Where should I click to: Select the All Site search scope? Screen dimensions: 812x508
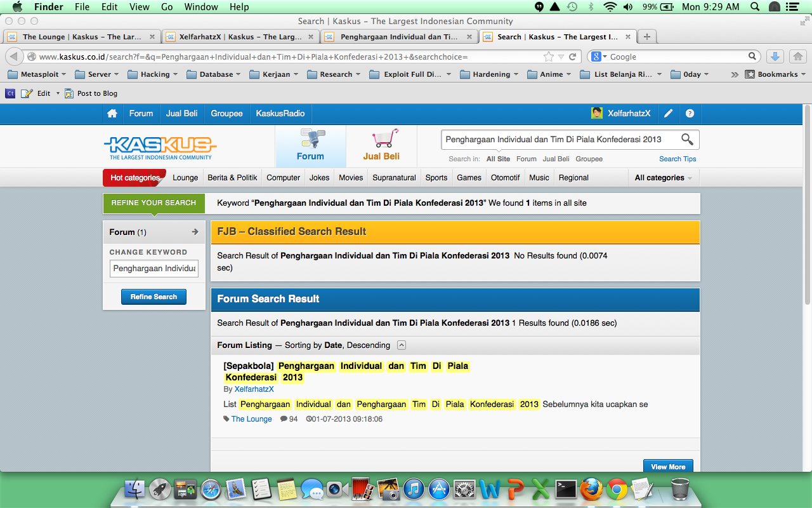pos(498,159)
